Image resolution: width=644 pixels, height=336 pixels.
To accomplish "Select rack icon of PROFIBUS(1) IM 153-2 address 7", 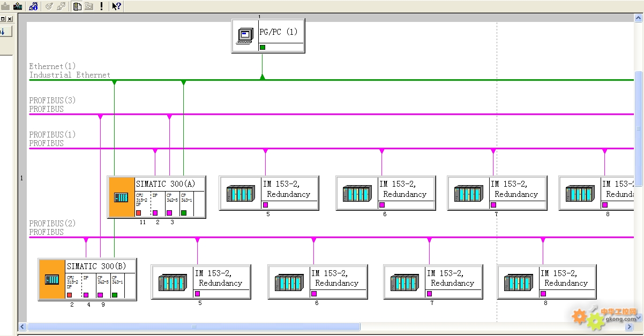I will pos(468,193).
